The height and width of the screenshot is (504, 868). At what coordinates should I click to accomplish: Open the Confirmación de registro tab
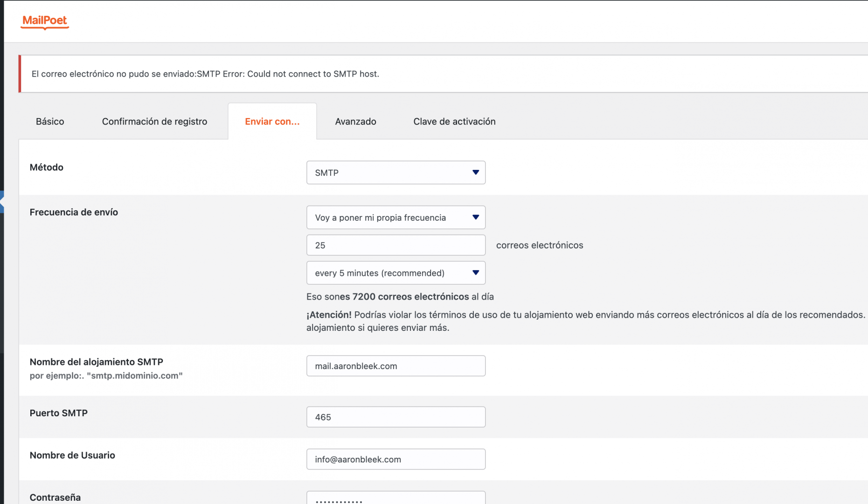154,121
